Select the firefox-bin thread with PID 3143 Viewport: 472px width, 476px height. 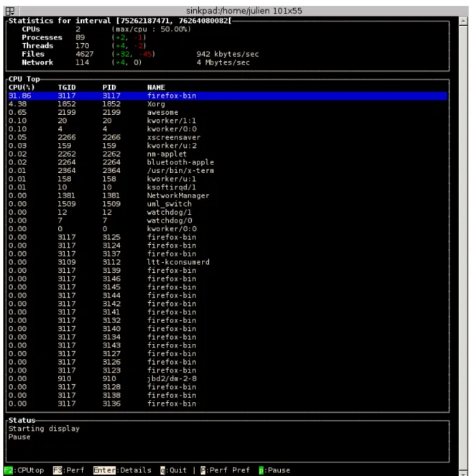coord(228,345)
